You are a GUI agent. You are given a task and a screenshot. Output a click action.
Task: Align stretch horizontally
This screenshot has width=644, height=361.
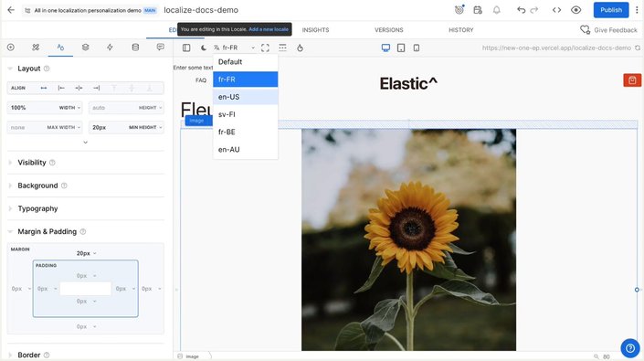pos(44,88)
